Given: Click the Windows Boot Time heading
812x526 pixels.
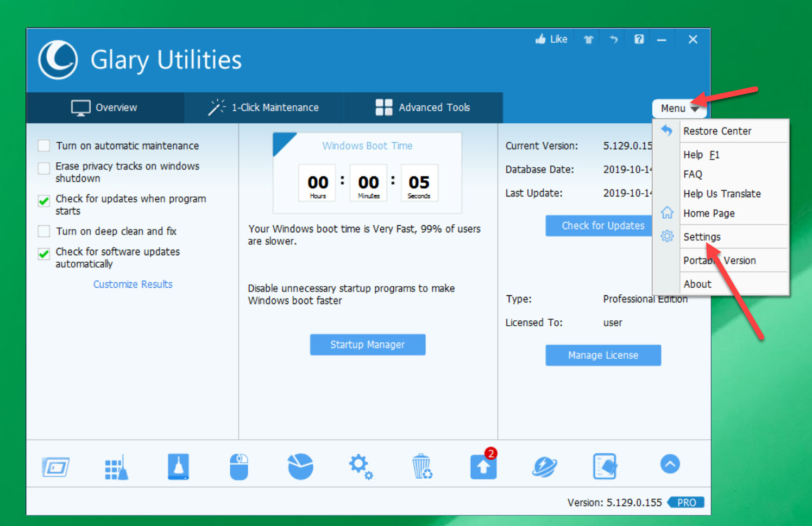Looking at the screenshot, I should (367, 145).
